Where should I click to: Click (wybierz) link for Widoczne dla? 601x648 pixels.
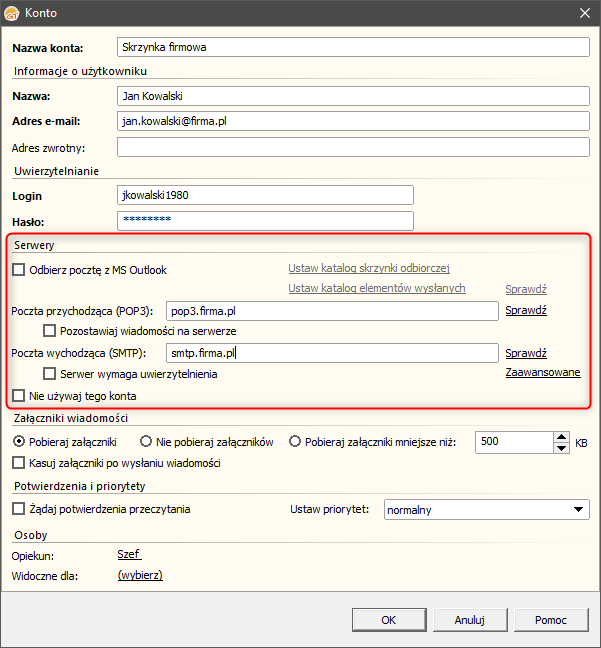(x=140, y=575)
